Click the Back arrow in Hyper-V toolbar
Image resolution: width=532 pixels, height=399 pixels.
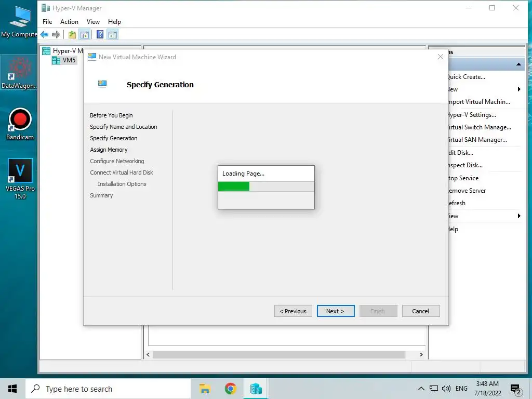(44, 35)
